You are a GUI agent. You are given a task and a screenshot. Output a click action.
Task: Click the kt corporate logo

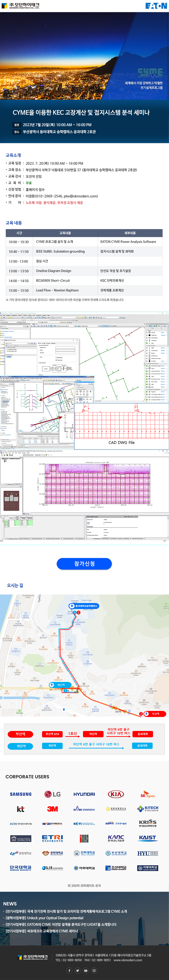point(20,809)
